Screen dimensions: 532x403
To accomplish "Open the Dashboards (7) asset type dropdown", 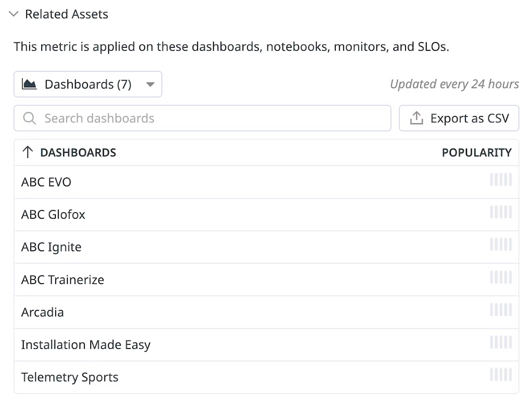I will click(x=88, y=84).
